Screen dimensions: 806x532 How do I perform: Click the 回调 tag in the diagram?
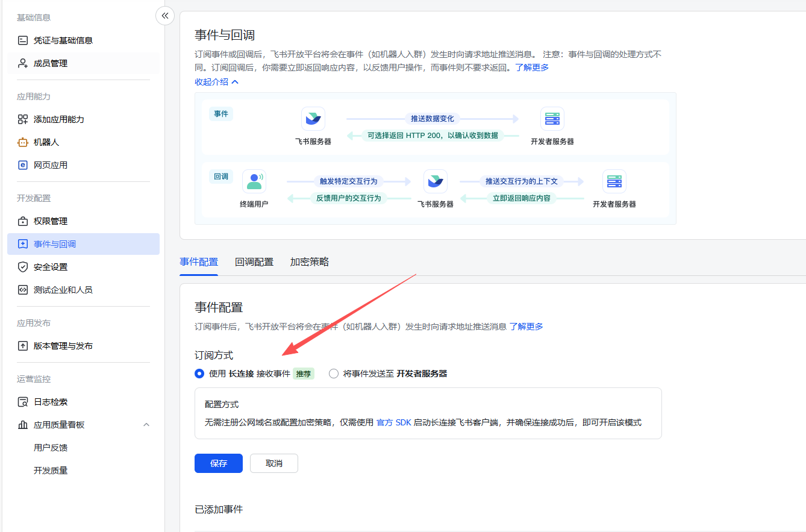pyautogui.click(x=221, y=177)
